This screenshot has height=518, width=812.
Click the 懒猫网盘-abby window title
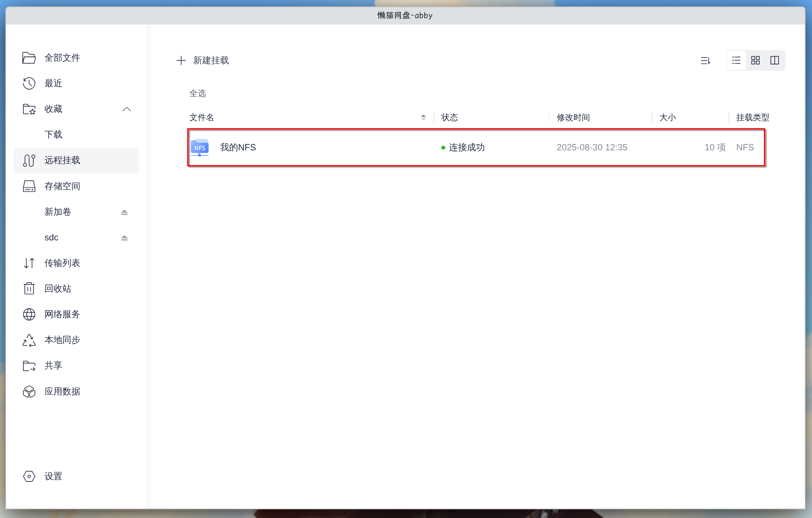point(405,15)
